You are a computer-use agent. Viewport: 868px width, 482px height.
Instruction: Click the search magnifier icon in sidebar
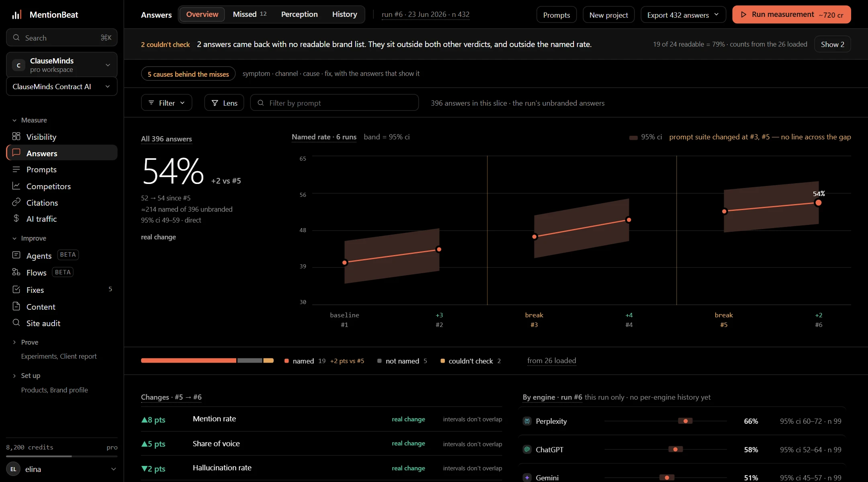[16, 38]
